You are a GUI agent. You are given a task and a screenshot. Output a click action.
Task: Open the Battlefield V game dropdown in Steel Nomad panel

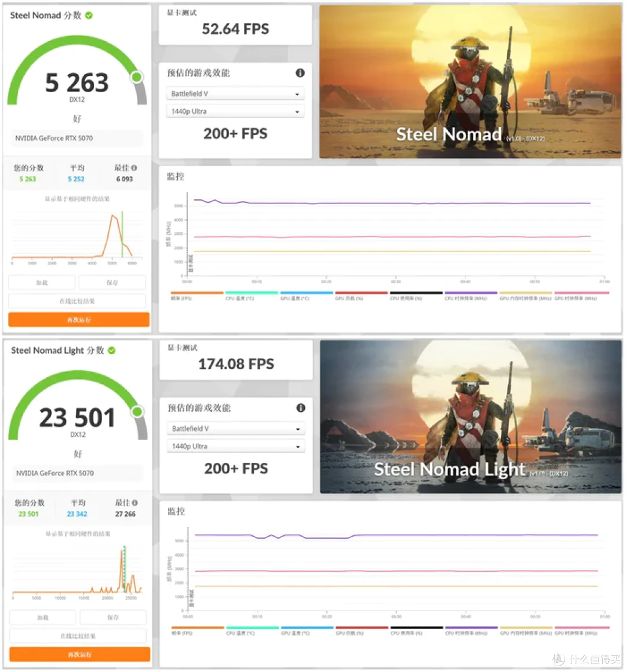pos(235,93)
